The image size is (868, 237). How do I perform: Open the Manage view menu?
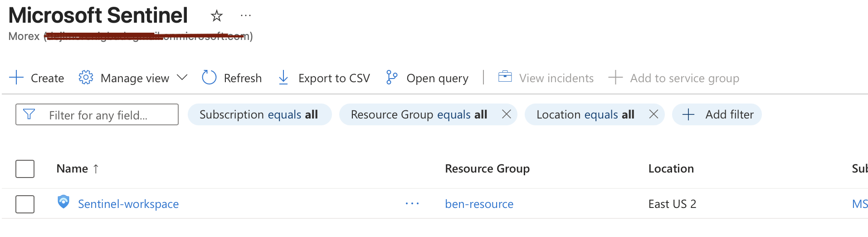pos(135,78)
